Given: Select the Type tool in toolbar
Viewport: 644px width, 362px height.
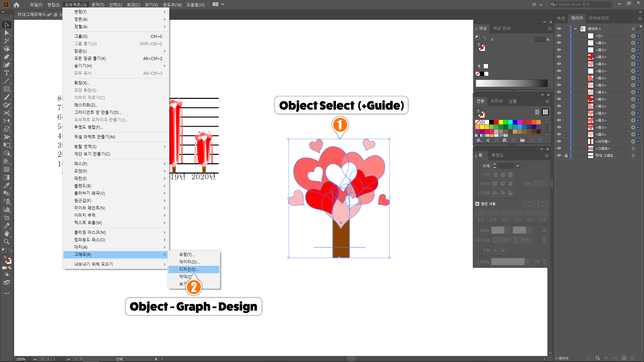Looking at the screenshot, I should pyautogui.click(x=6, y=73).
